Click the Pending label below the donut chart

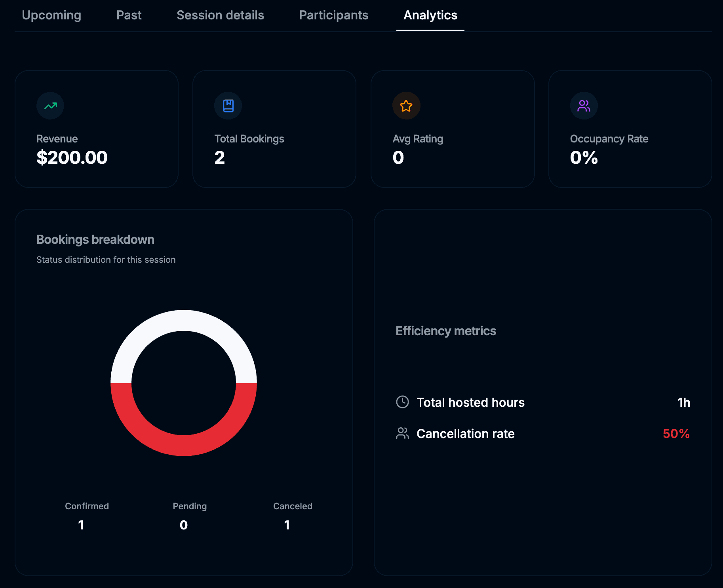[189, 506]
